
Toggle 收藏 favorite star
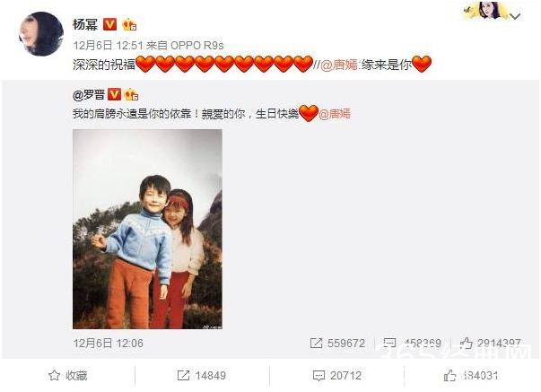click(x=68, y=376)
